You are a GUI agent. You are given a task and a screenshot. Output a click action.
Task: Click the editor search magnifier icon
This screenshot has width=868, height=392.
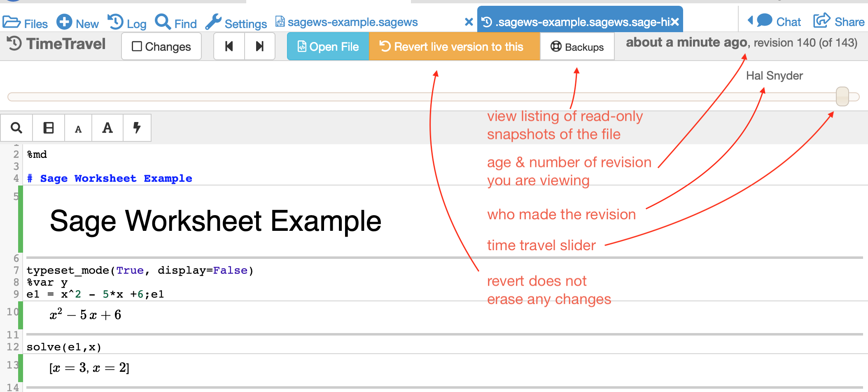(16, 128)
